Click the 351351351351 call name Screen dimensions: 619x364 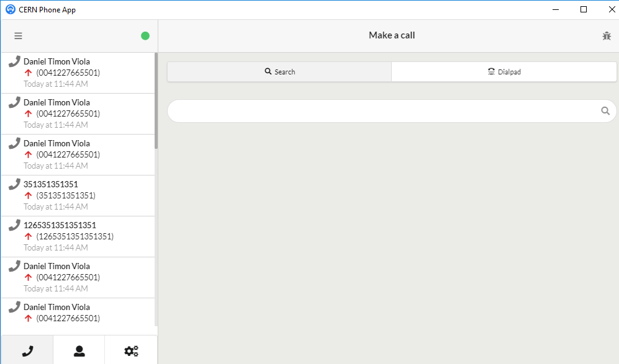pos(51,184)
